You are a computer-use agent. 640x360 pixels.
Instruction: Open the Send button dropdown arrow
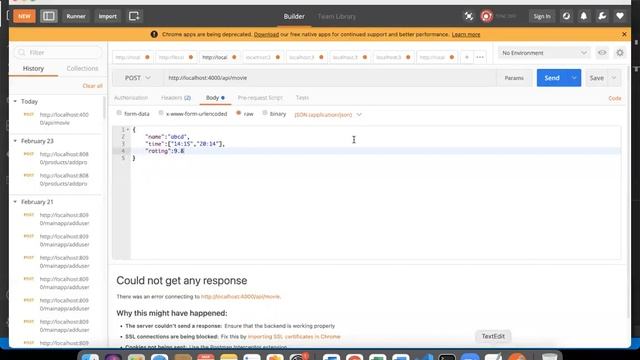[574, 78]
